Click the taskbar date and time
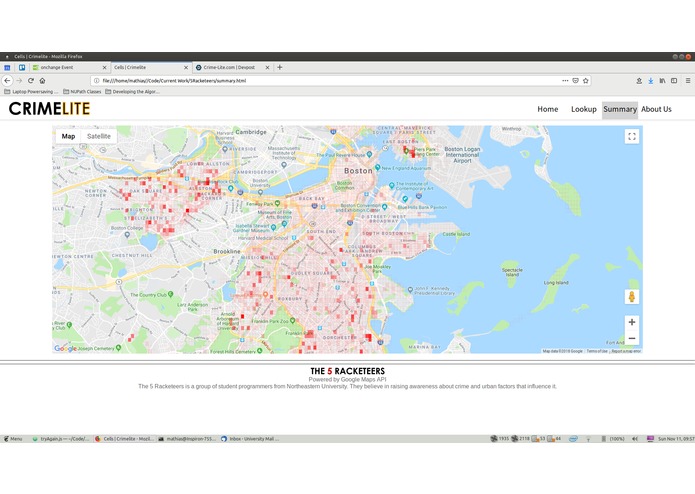 (x=675, y=439)
